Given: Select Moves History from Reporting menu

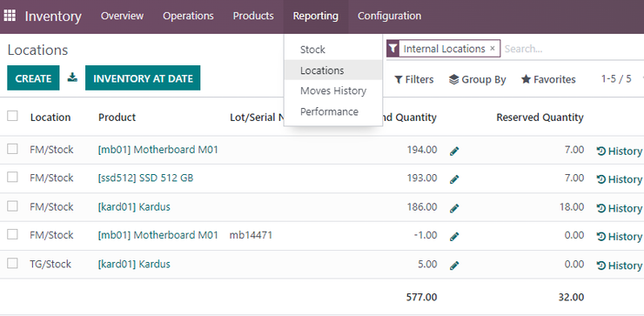Looking at the screenshot, I should pos(333,91).
